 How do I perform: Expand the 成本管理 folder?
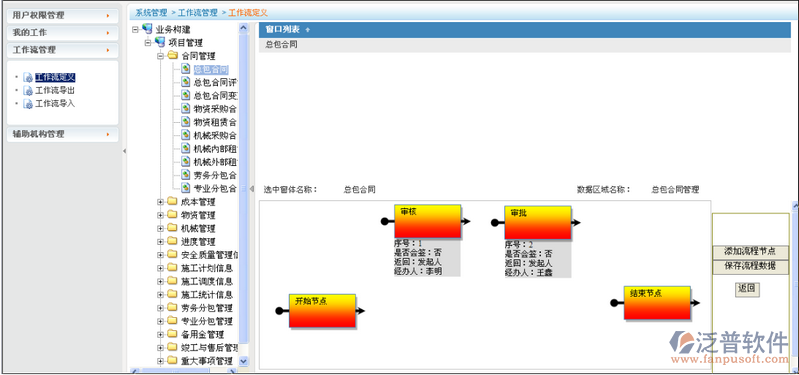pyautogui.click(x=160, y=202)
